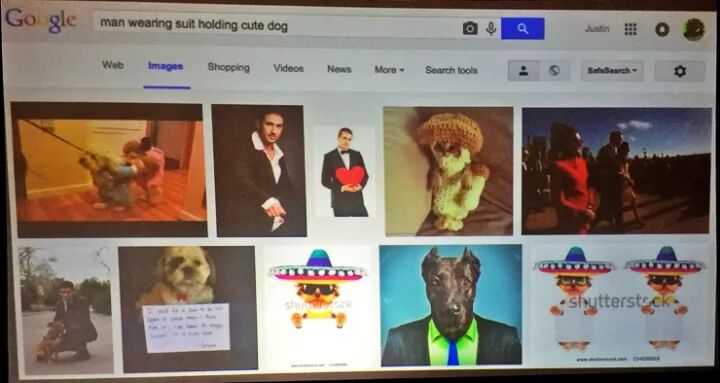This screenshot has width=720, height=383.
Task: Click the blue search magnifier button
Action: [523, 28]
